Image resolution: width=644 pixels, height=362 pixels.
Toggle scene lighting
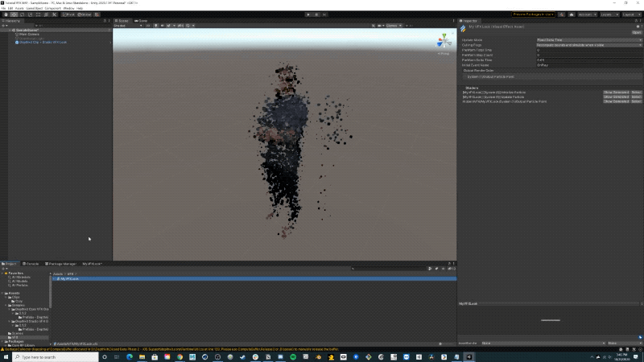156,26
